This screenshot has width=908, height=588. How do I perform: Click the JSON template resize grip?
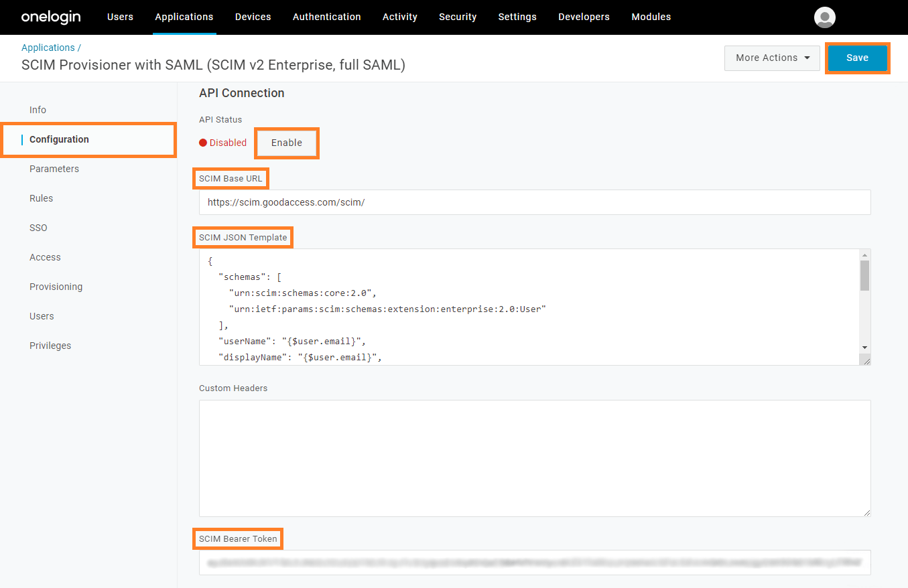(866, 360)
